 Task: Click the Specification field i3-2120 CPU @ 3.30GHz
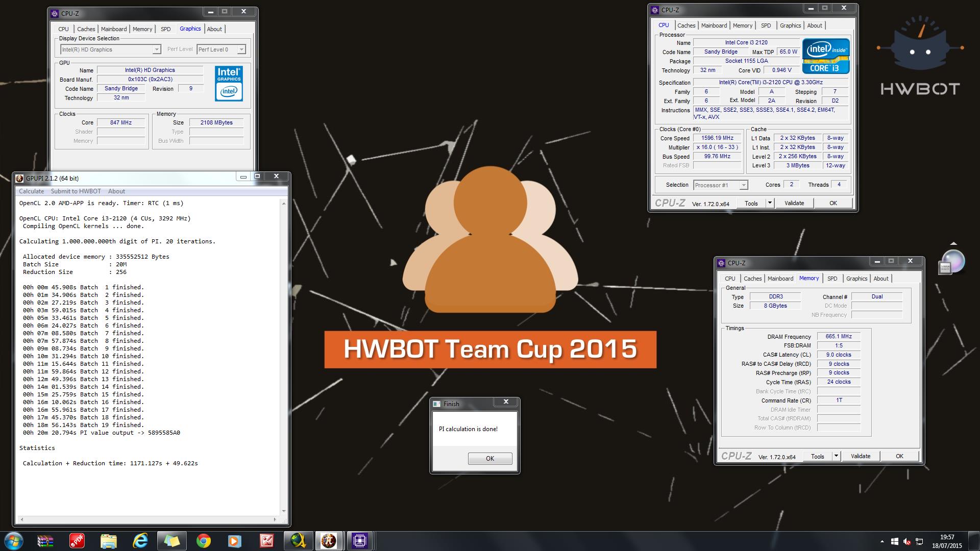point(771,82)
